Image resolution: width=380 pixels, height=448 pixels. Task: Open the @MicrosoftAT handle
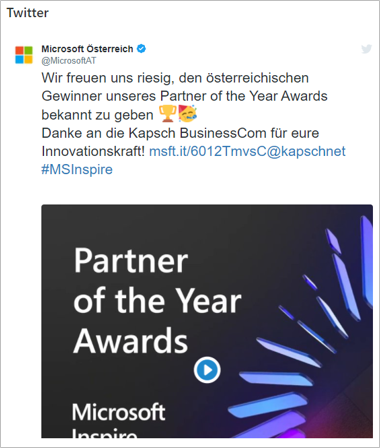pos(69,61)
